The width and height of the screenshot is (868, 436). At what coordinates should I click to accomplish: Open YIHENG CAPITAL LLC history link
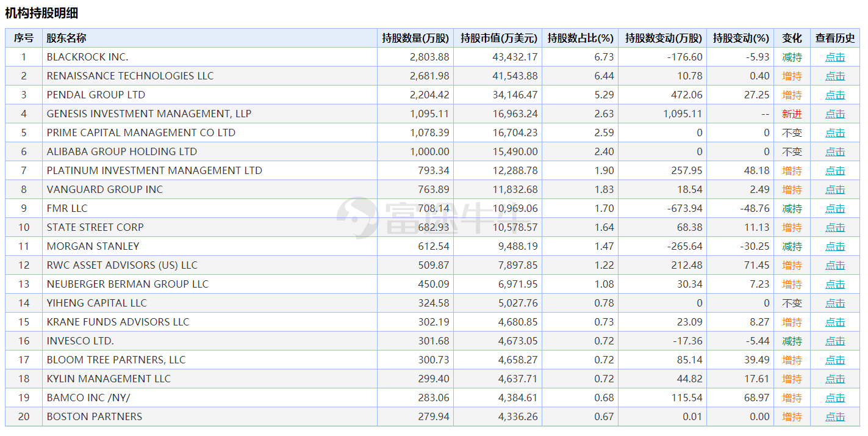tap(835, 303)
